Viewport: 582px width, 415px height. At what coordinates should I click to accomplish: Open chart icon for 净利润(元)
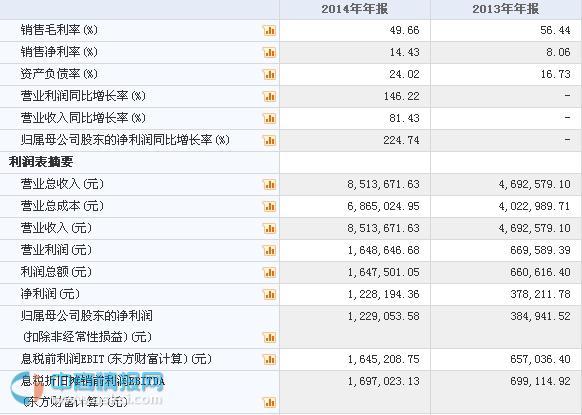(x=270, y=294)
